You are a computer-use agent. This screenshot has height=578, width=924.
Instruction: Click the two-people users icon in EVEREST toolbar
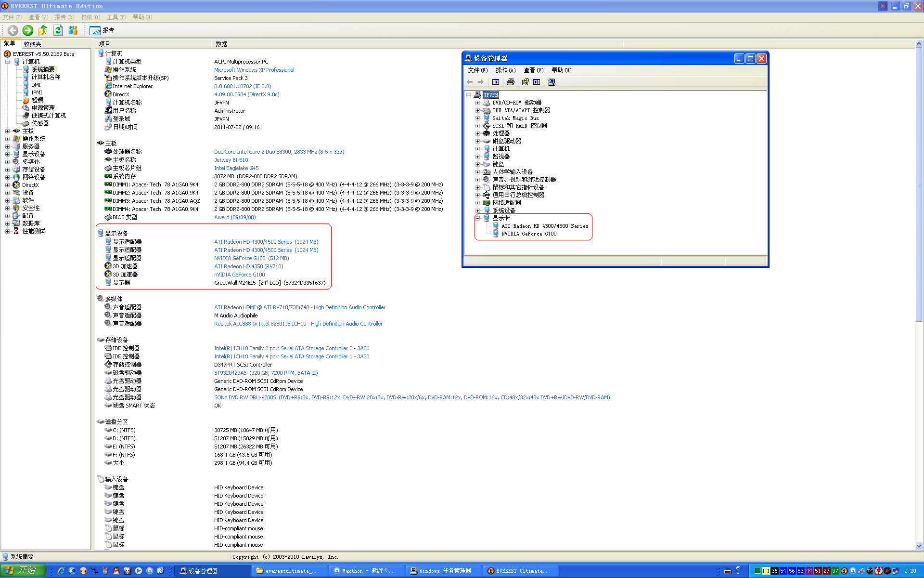(x=73, y=30)
